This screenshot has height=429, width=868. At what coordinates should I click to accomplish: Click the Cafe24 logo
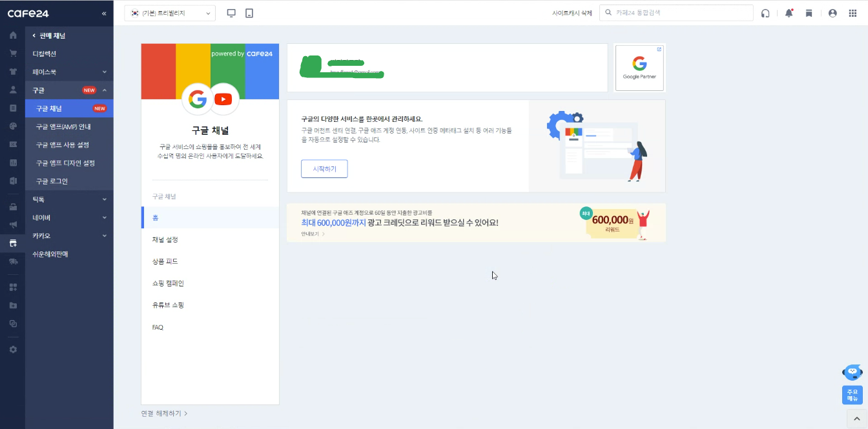[x=28, y=14]
